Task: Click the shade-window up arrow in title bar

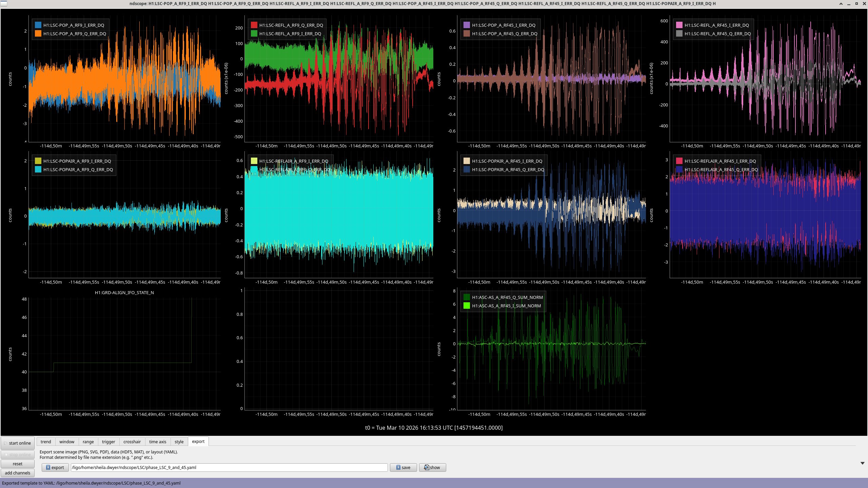Action: [x=841, y=4]
